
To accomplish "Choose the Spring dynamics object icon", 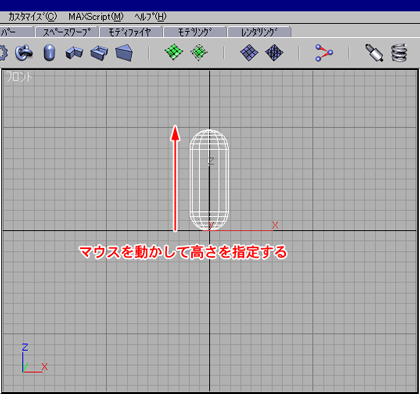I will click(x=399, y=52).
